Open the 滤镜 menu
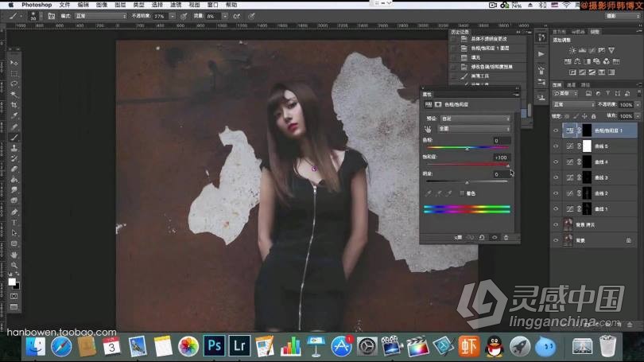Image resolution: width=644 pixels, height=362 pixels. [176, 5]
